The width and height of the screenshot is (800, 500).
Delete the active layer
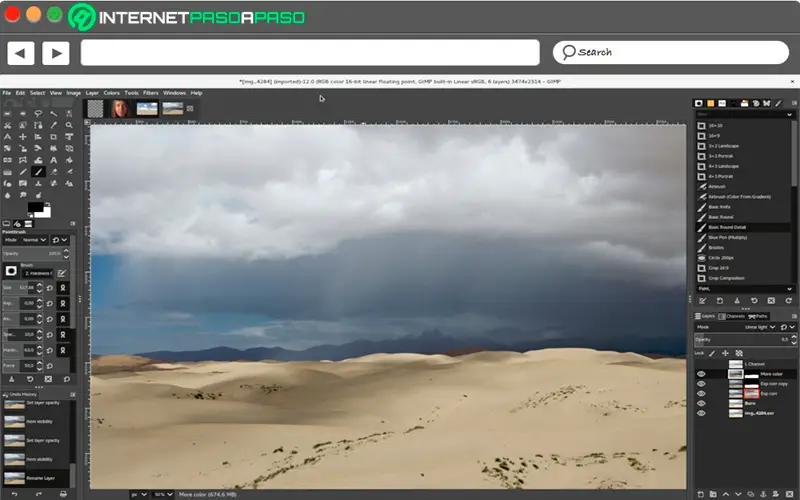(x=789, y=494)
